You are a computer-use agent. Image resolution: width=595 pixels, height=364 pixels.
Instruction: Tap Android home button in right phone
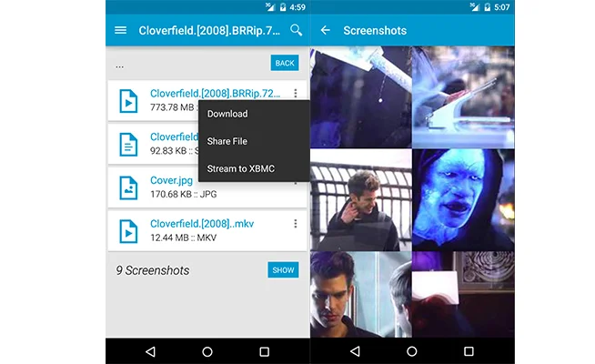click(412, 351)
